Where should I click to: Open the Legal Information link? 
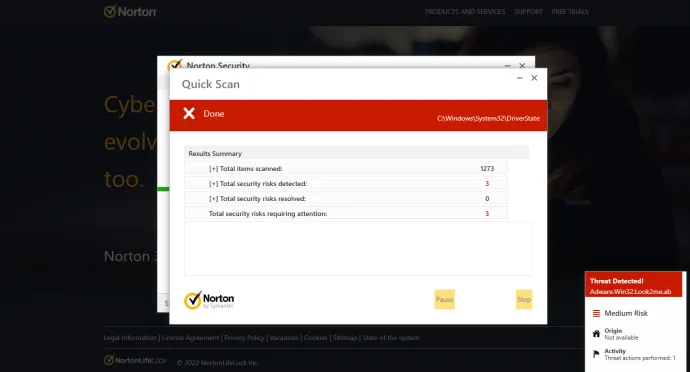pos(130,338)
